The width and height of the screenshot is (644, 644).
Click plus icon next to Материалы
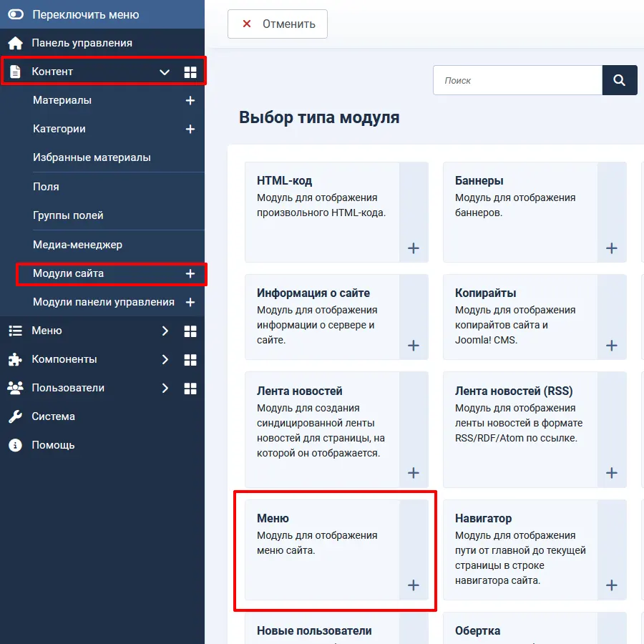click(x=190, y=101)
